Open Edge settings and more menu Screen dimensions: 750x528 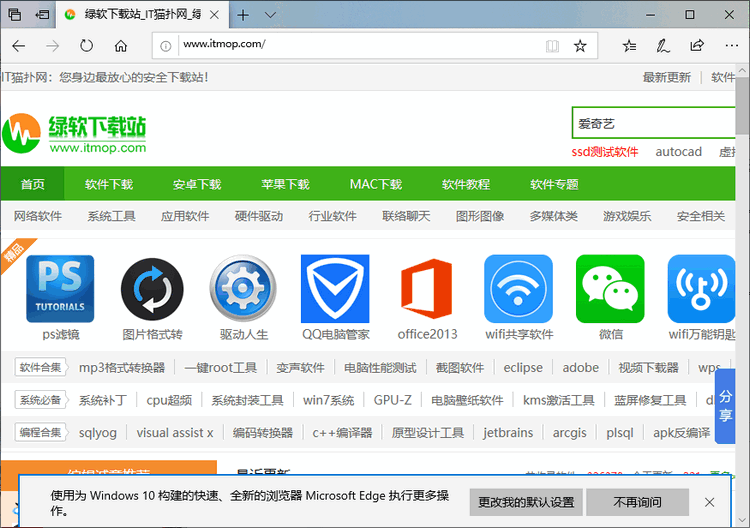[731, 46]
